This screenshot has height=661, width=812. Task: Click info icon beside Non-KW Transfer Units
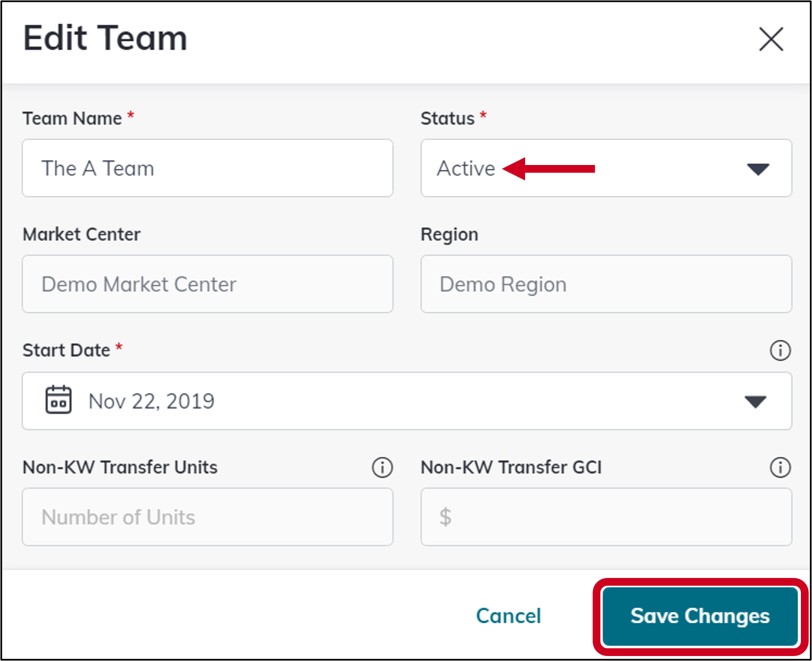(382, 467)
